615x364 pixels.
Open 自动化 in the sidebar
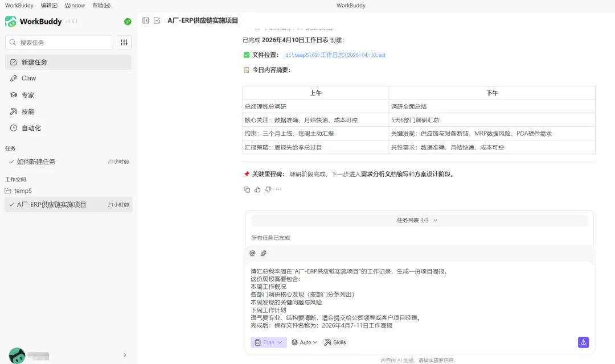click(x=68, y=128)
